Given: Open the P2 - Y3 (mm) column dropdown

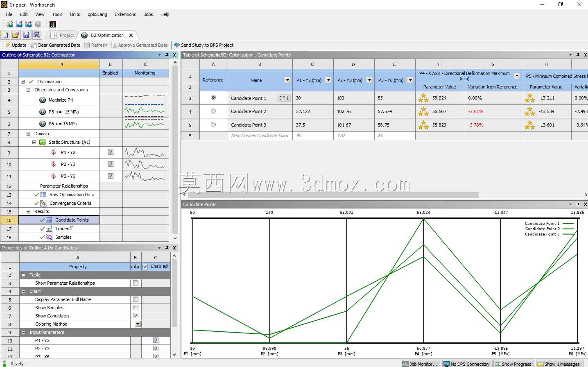Looking at the screenshot, I should point(369,80).
